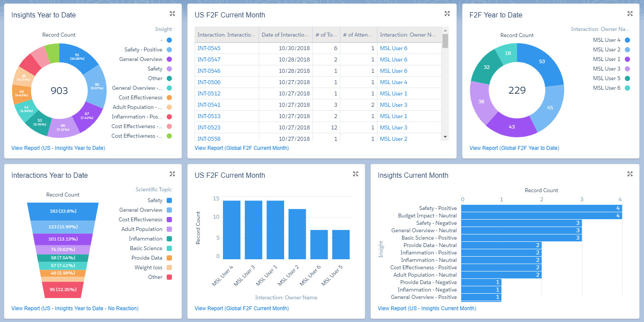Toggle the MSL User 4 legend entry
The height and width of the screenshot is (322, 644).
[x=607, y=39]
